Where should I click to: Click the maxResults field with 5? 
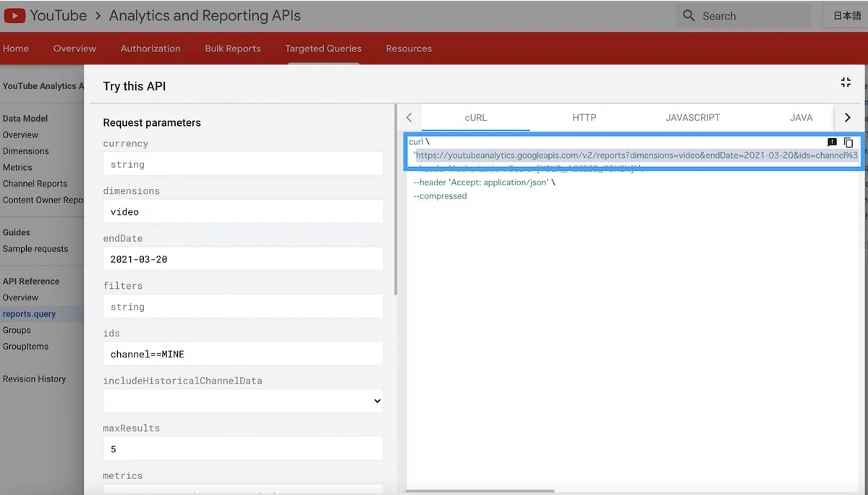click(x=243, y=449)
